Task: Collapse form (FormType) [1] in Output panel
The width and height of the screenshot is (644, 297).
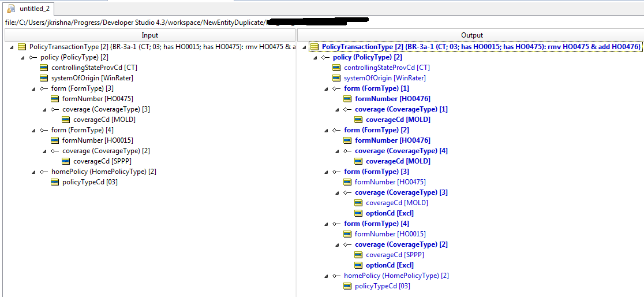Action: (x=326, y=89)
